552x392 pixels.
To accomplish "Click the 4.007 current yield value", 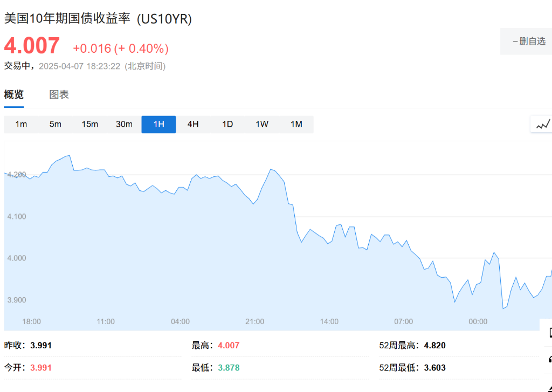I will coord(32,46).
